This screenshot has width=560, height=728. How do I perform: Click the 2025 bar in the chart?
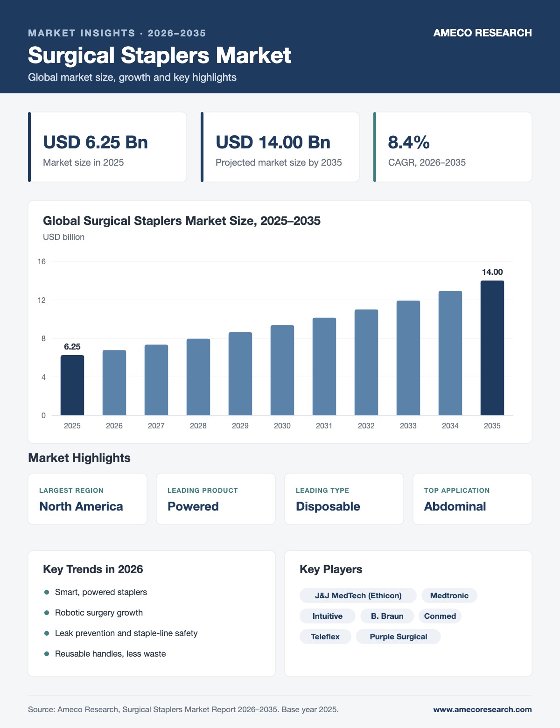click(x=72, y=385)
